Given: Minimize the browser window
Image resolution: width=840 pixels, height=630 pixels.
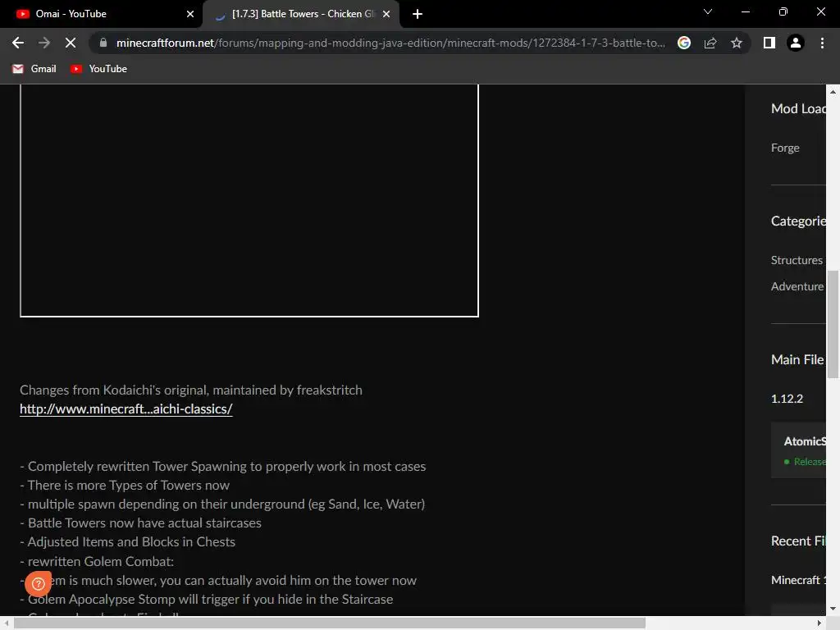Looking at the screenshot, I should click(x=745, y=11).
